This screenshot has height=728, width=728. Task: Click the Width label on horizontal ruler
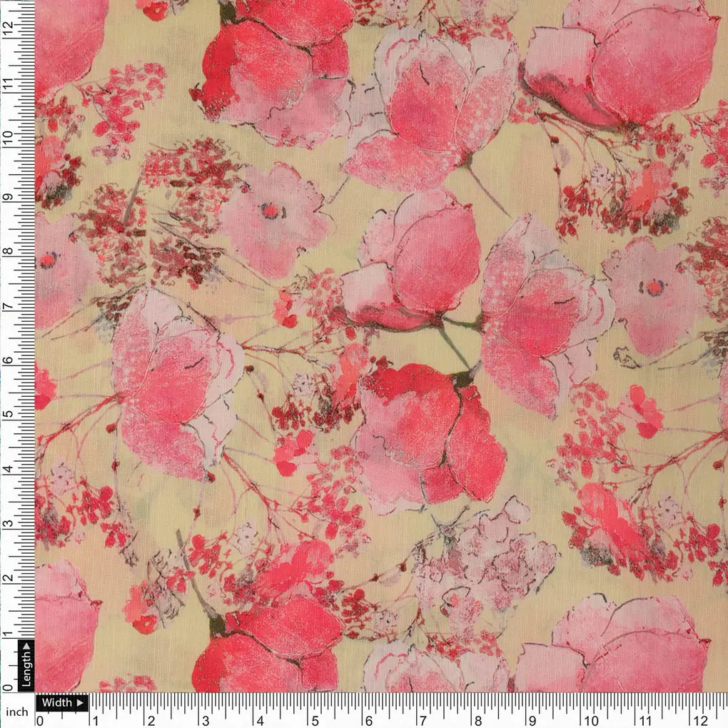(x=56, y=702)
